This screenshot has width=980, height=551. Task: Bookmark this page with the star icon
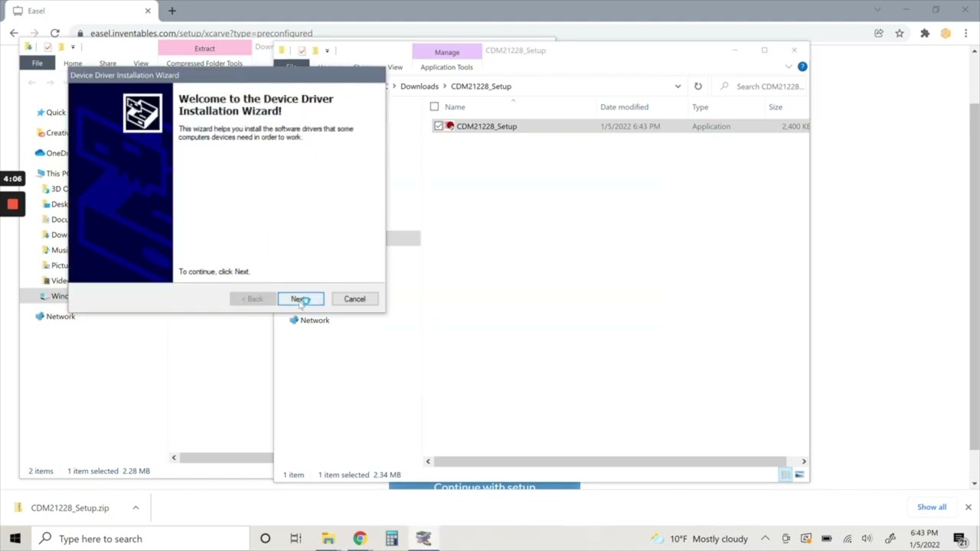tap(900, 34)
